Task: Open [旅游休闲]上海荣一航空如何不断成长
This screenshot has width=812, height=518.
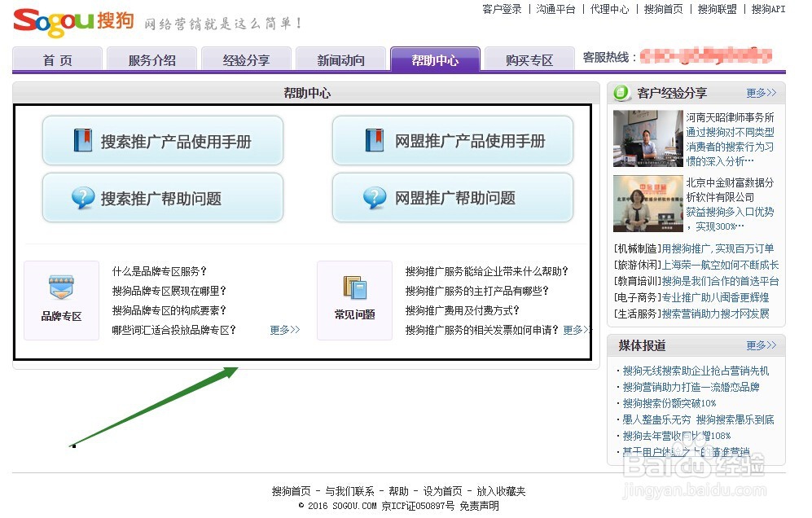Action: [x=696, y=266]
